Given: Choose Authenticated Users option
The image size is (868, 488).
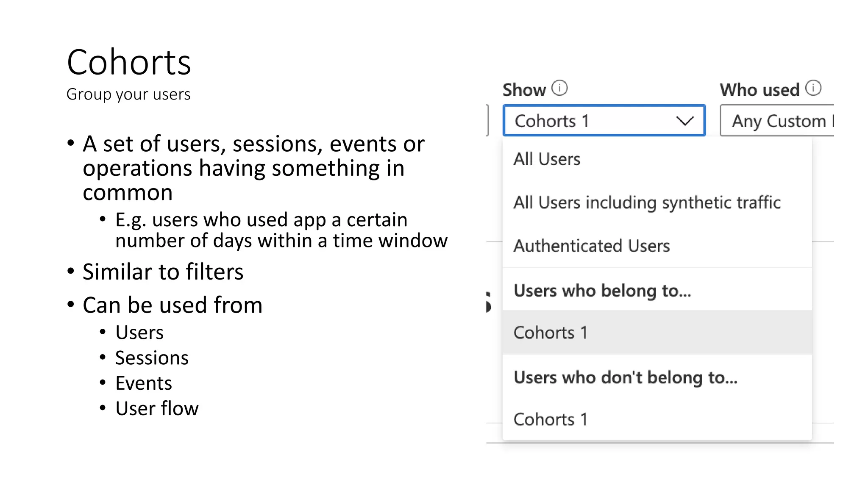Looking at the screenshot, I should (657, 246).
